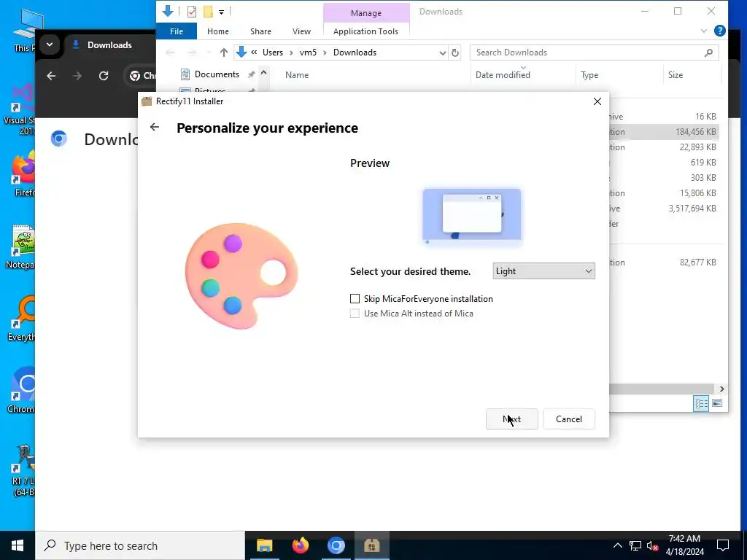Select the file row sized 82,677 KB
747x560 pixels.
[x=664, y=262]
